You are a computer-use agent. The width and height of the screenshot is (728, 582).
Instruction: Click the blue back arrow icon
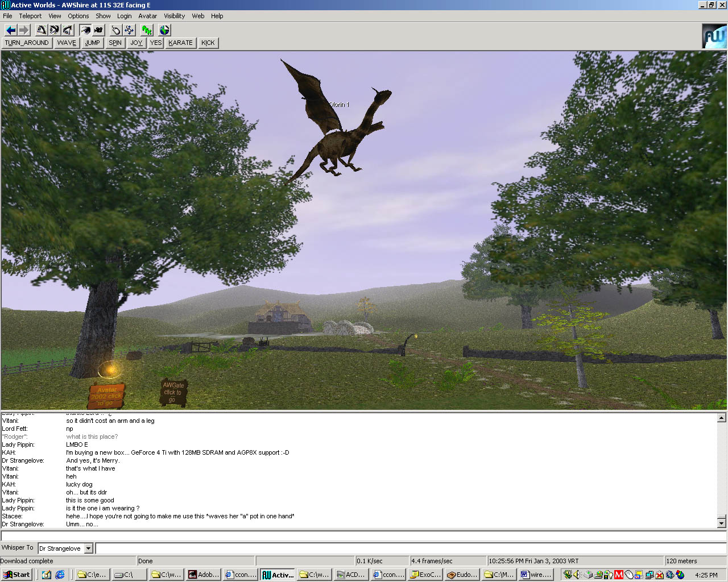[10, 30]
